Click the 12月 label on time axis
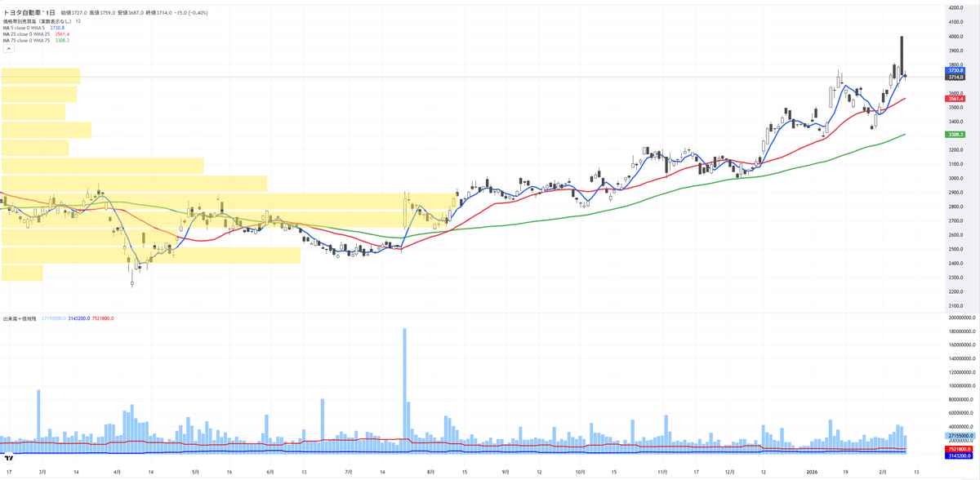 730,471
